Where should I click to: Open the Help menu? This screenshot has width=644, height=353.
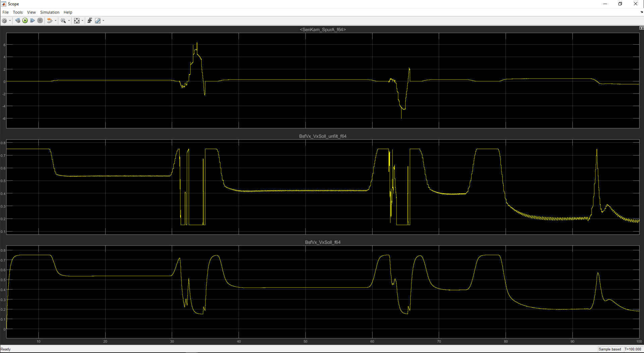click(68, 12)
